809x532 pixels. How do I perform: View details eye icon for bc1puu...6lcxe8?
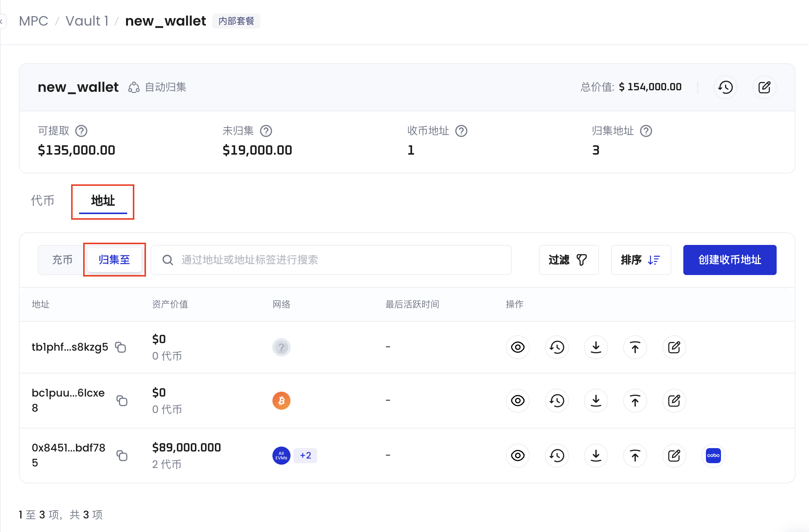pos(517,400)
